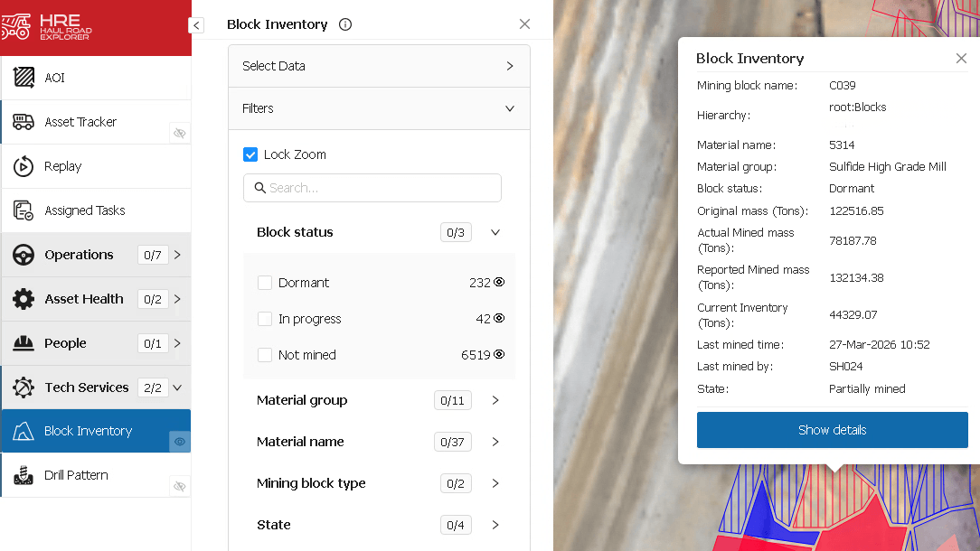Open Replay in the sidebar
Screen dimensions: 980x551
pos(96,166)
